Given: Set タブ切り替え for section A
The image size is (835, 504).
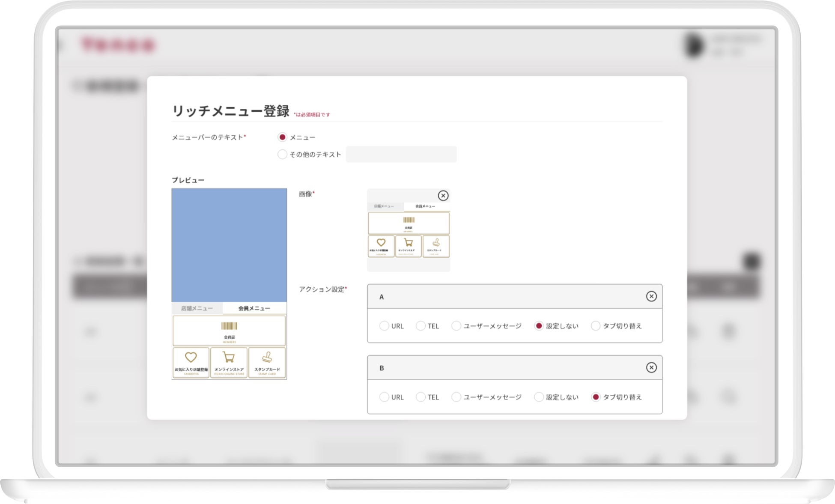Looking at the screenshot, I should coord(595,326).
